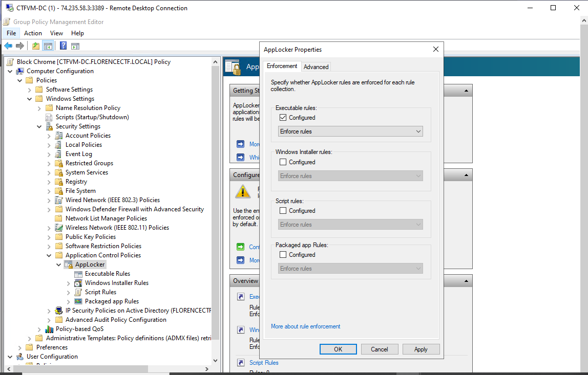Expand the Public Key Policies node
This screenshot has width=588, height=375.
tap(49, 237)
